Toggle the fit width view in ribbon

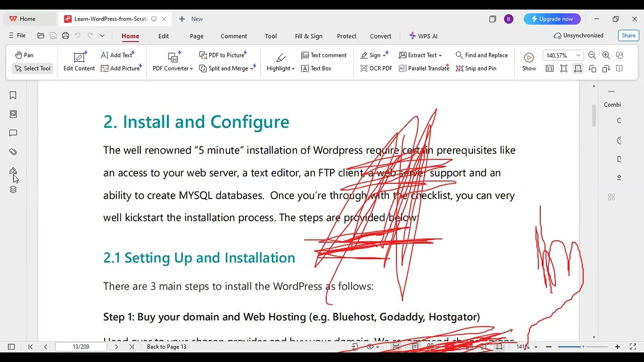(578, 68)
